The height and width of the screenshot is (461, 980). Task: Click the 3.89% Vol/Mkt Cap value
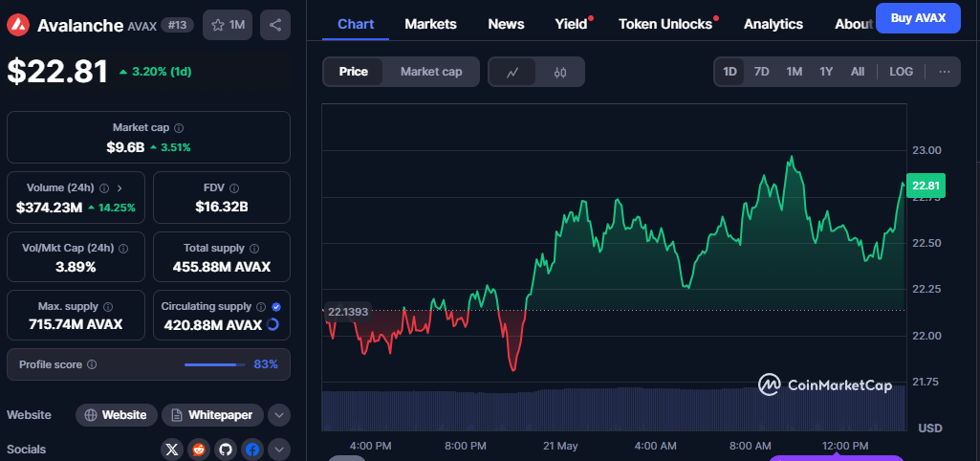pyautogui.click(x=76, y=267)
